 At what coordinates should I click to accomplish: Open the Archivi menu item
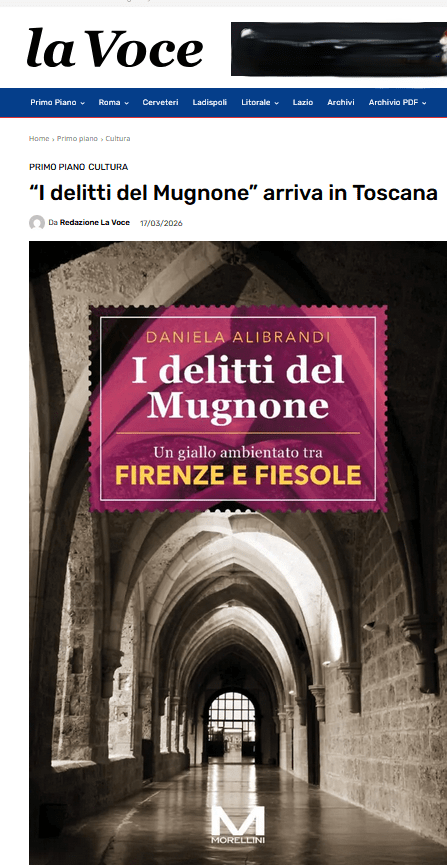340,103
